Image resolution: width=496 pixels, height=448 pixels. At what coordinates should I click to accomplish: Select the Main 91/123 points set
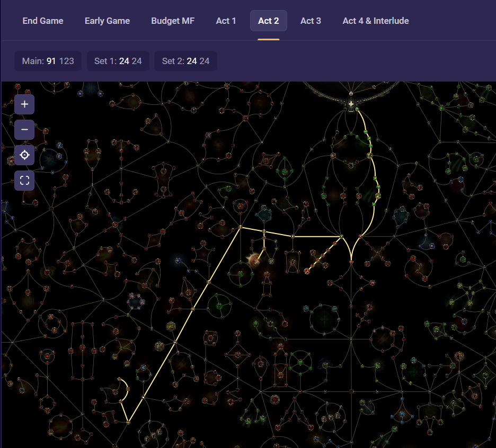click(48, 61)
